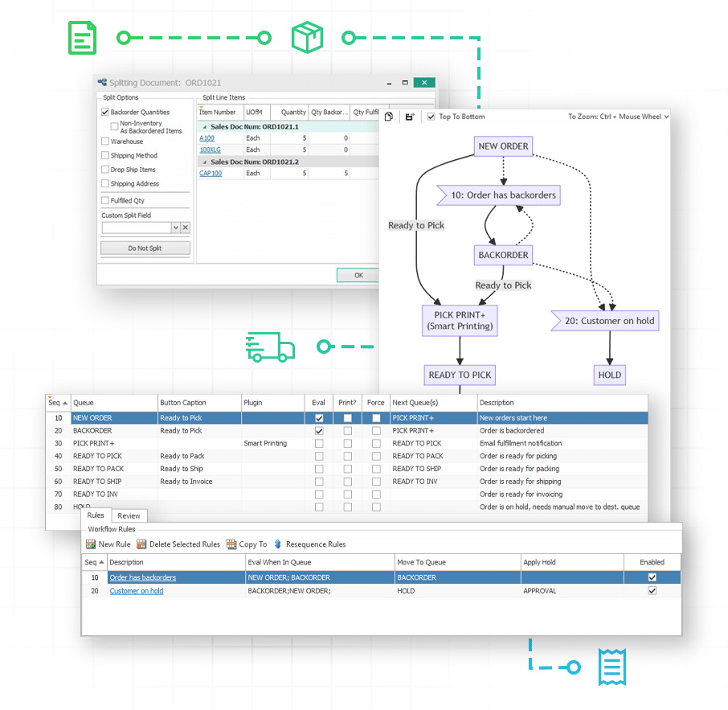Click the Resequence Rules icon
The height and width of the screenshot is (710, 728).
277,544
